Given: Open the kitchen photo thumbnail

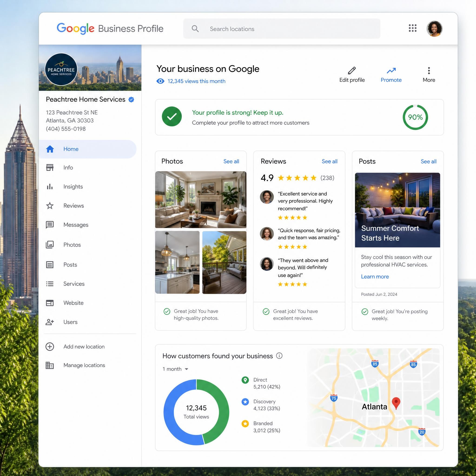Looking at the screenshot, I should pyautogui.click(x=177, y=262).
